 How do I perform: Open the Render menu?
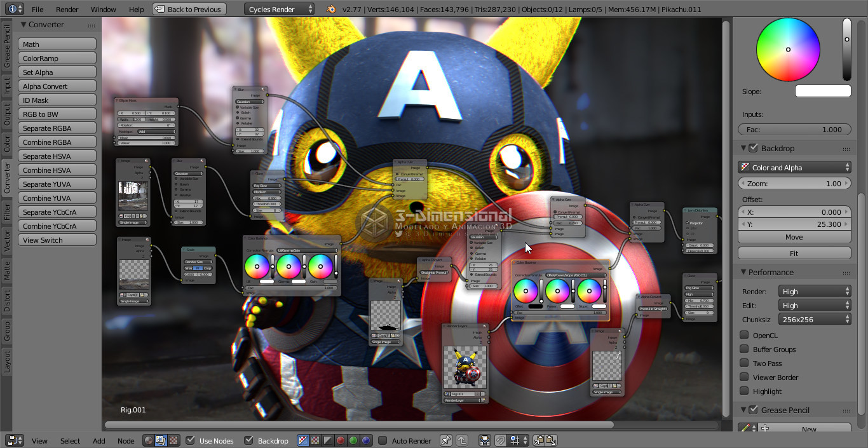point(67,9)
